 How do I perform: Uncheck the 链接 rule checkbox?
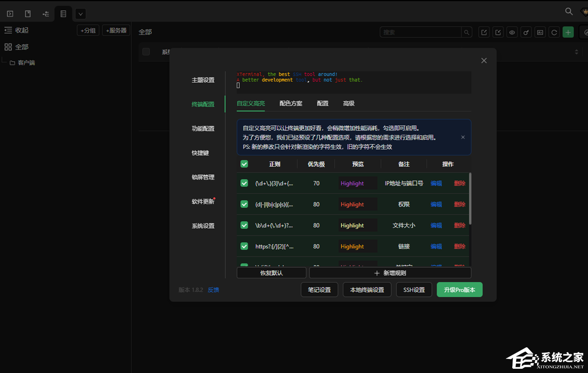tap(244, 246)
